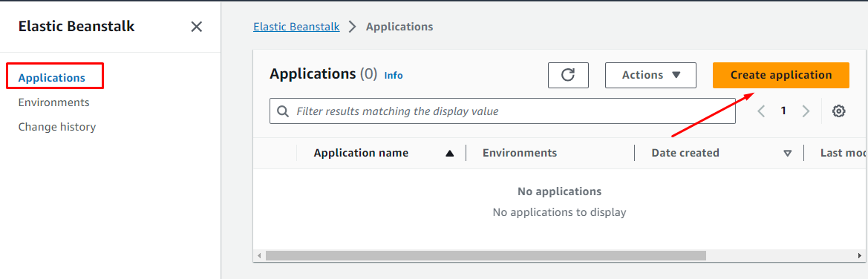Focus the filter results search field
Screen dimensions: 868x279
point(503,111)
